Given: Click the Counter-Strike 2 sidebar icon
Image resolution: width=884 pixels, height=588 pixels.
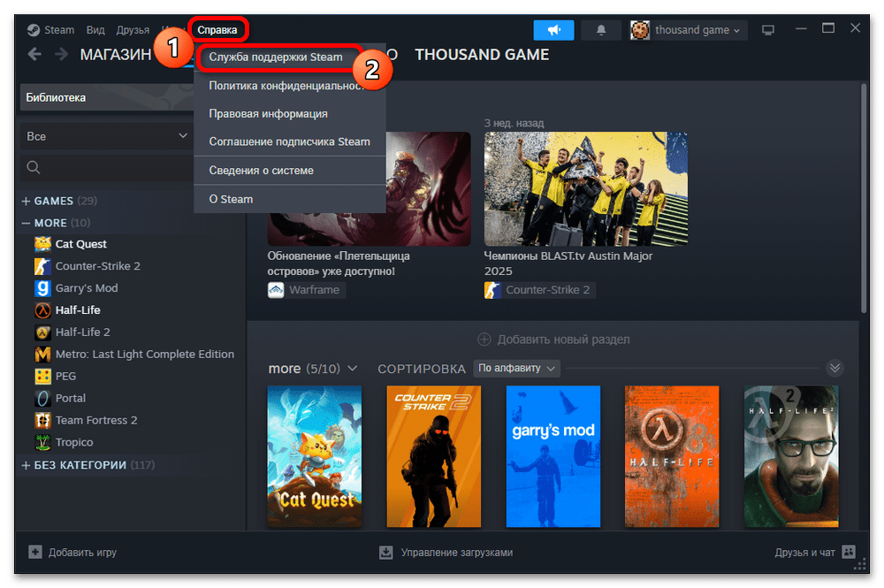Looking at the screenshot, I should (x=42, y=265).
